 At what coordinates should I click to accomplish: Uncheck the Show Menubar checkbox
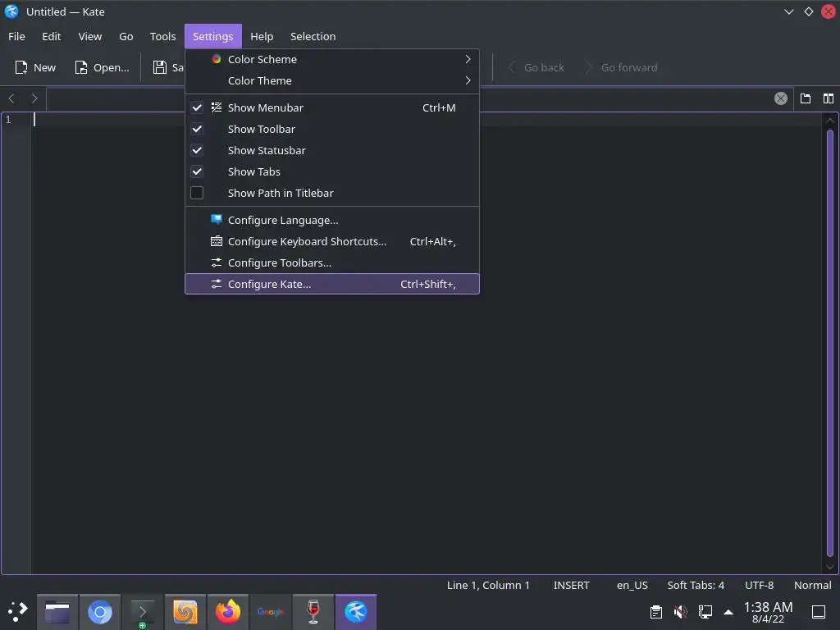point(197,107)
